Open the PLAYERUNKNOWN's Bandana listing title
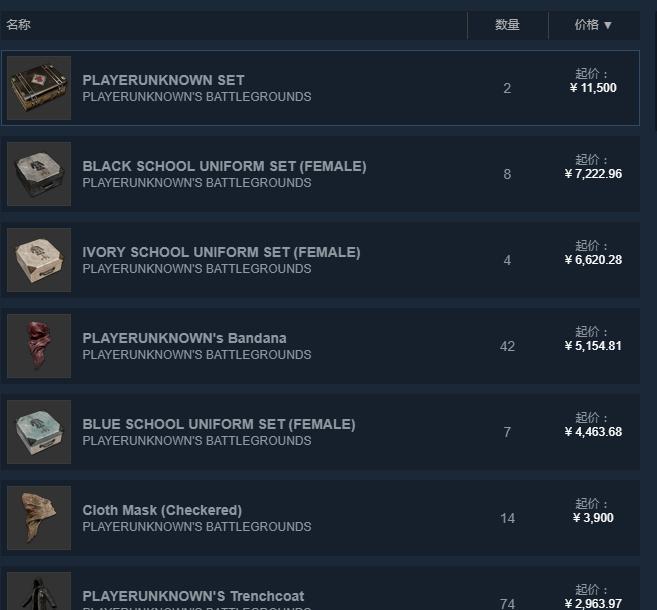Image resolution: width=657 pixels, height=610 pixels. (184, 338)
